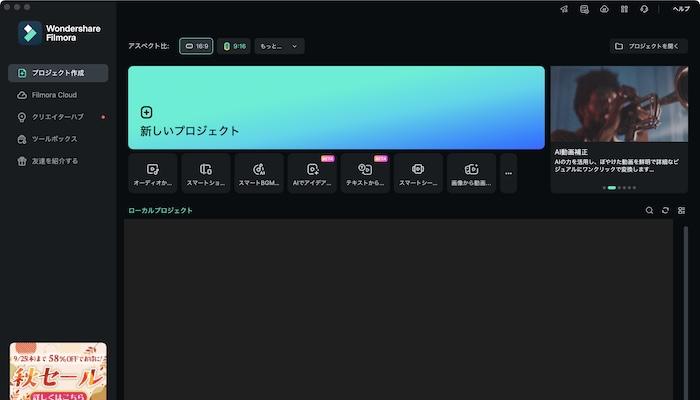Select the 9:16 aspect ratio
Image resolution: width=700 pixels, height=400 pixels.
coord(234,46)
